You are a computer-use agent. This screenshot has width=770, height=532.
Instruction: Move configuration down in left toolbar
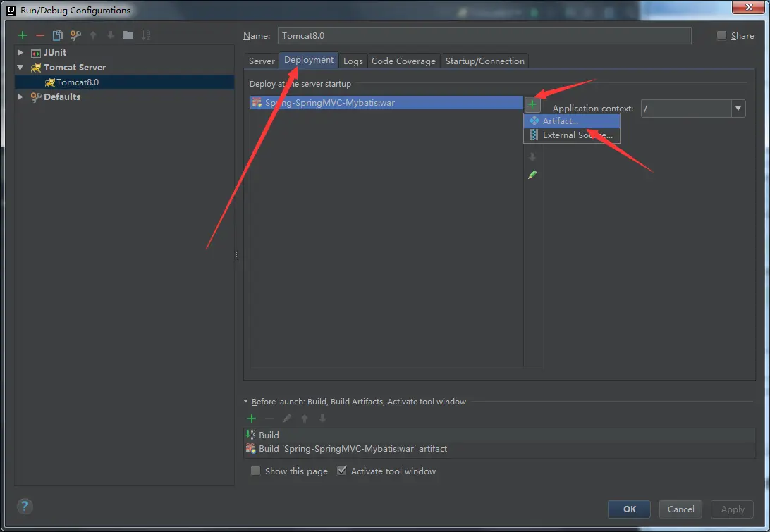pyautogui.click(x=111, y=35)
